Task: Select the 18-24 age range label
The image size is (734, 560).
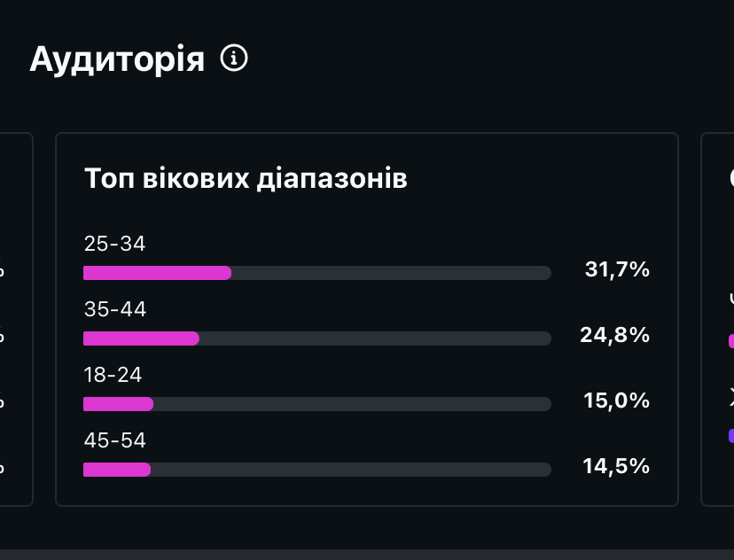Action: 113,375
